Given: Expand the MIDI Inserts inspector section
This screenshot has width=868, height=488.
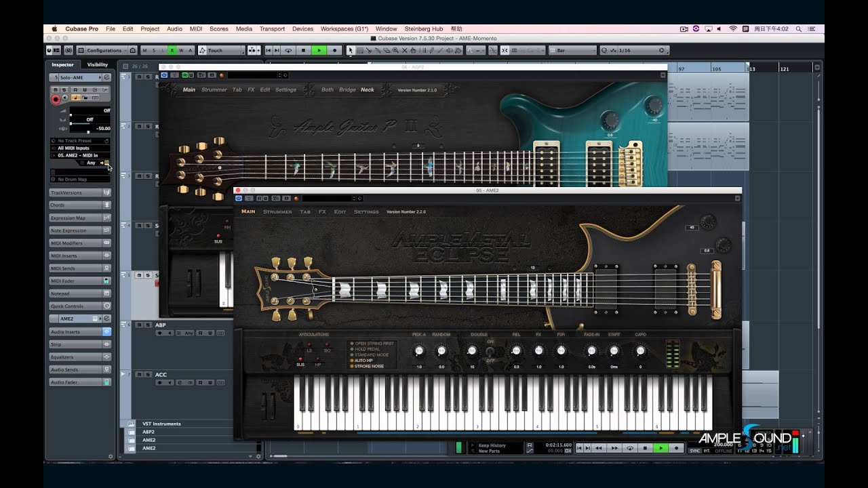Looking at the screenshot, I should pyautogui.click(x=79, y=256).
